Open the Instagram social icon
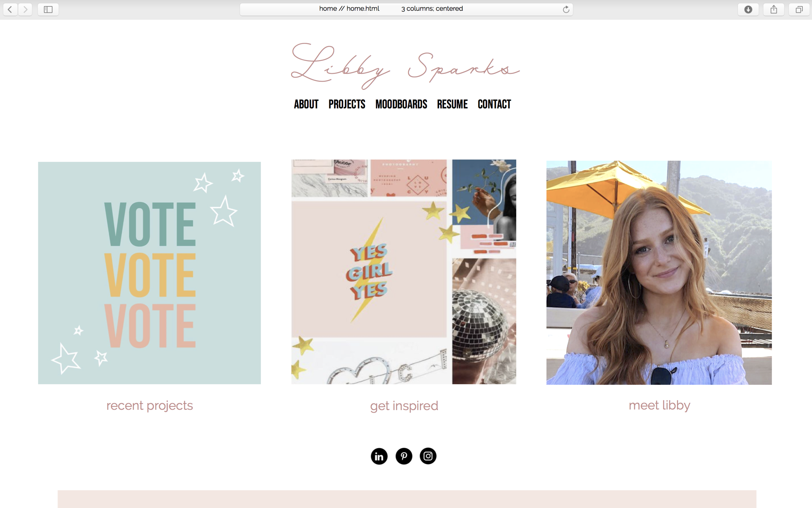Image resolution: width=812 pixels, height=508 pixels. click(x=428, y=456)
